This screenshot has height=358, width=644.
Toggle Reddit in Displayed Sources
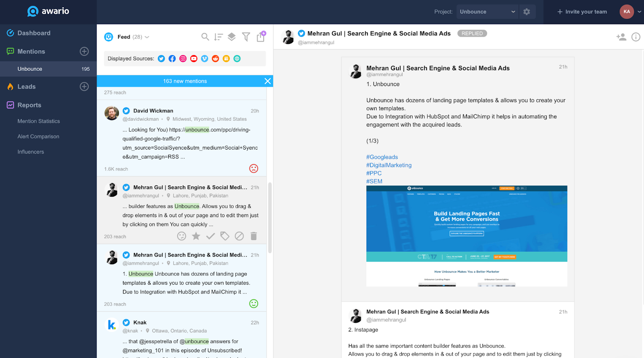[x=216, y=59]
